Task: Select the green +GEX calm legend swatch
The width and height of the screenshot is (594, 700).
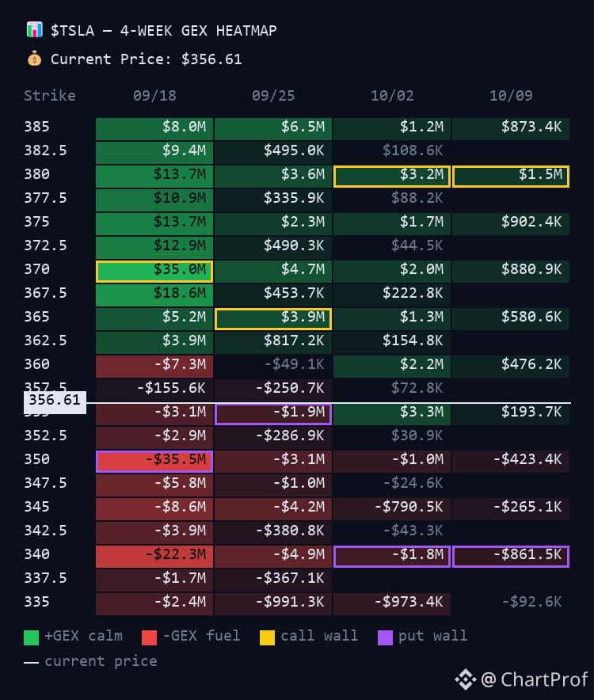Action: (x=31, y=637)
